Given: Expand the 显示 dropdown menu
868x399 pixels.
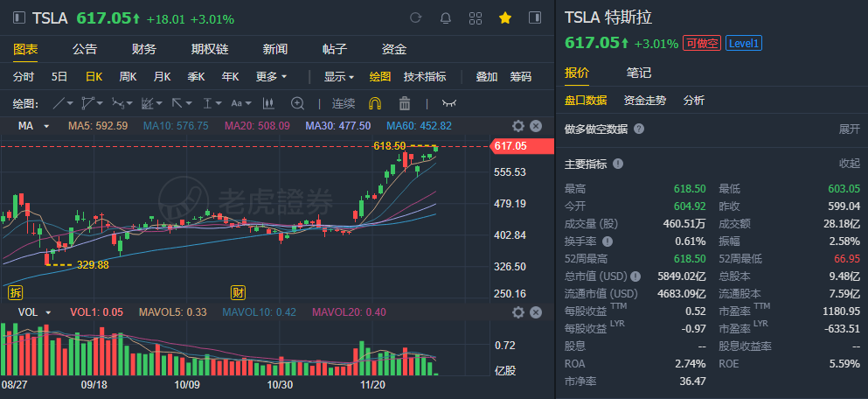Looking at the screenshot, I should [x=339, y=77].
